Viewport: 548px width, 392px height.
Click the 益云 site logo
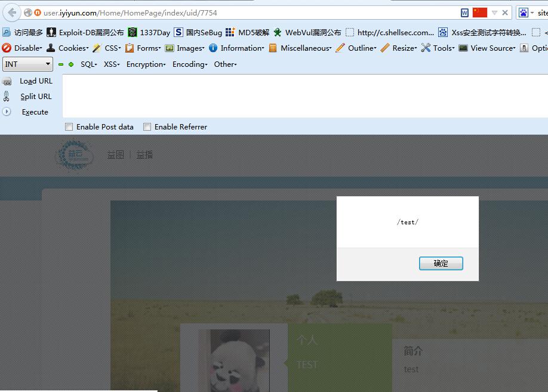pyautogui.click(x=74, y=155)
